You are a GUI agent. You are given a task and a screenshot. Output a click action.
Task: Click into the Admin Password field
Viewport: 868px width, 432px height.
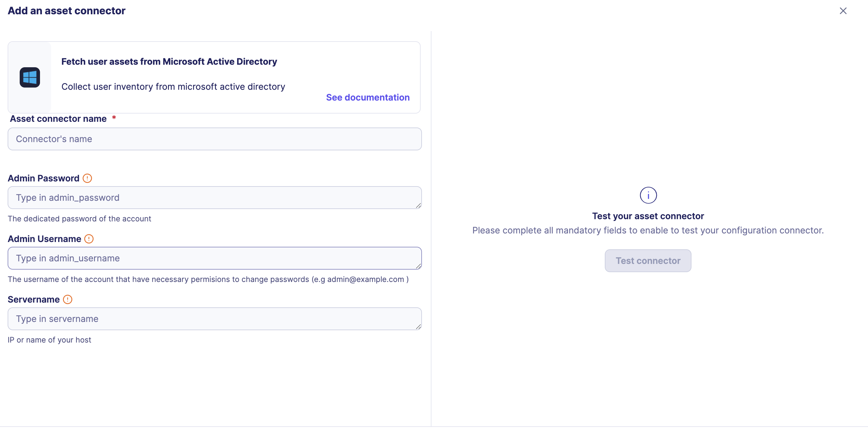[x=214, y=198]
